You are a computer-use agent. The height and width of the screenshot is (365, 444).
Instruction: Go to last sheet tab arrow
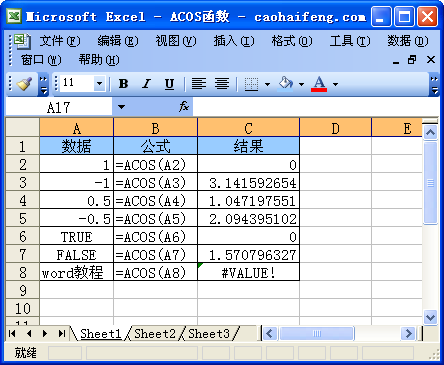(62, 333)
